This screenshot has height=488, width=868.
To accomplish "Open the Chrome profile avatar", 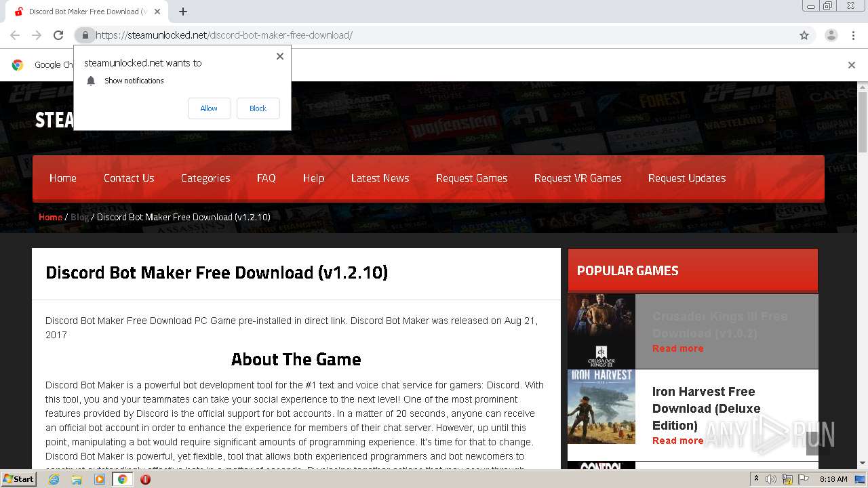I will [x=831, y=35].
